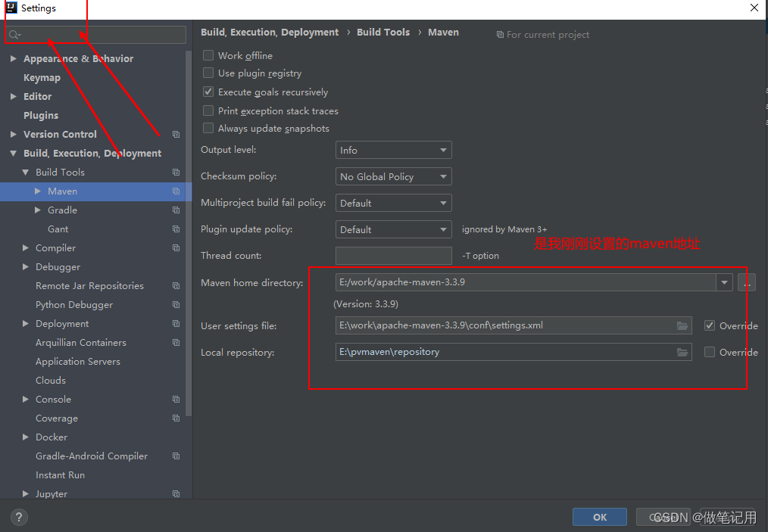768x532 pixels.
Task: Check Override for Local repository
Action: pyautogui.click(x=709, y=352)
